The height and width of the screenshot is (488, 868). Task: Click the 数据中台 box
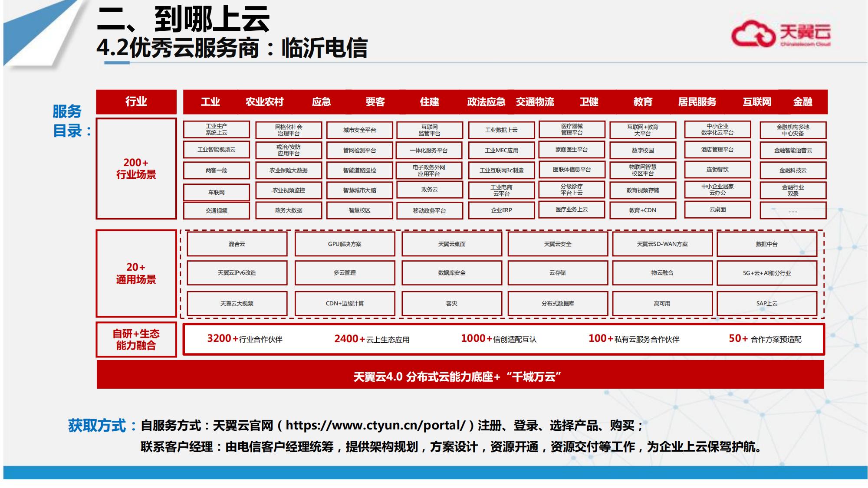click(767, 244)
